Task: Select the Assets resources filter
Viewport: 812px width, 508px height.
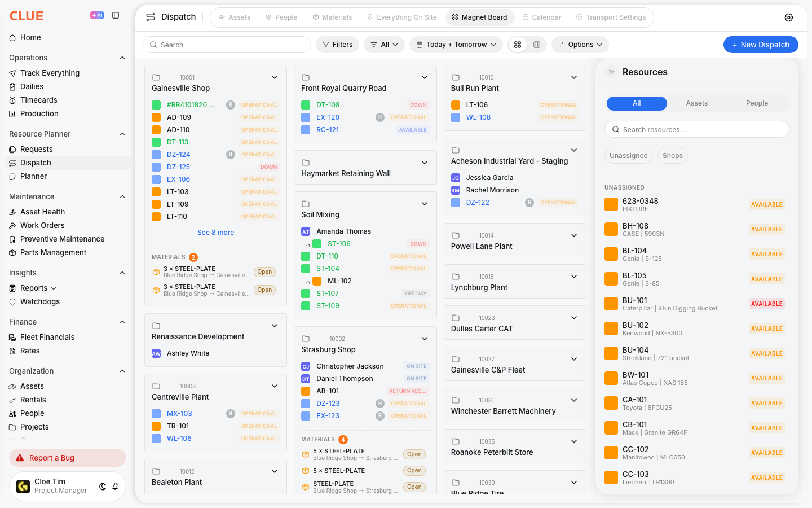Action: pyautogui.click(x=697, y=103)
